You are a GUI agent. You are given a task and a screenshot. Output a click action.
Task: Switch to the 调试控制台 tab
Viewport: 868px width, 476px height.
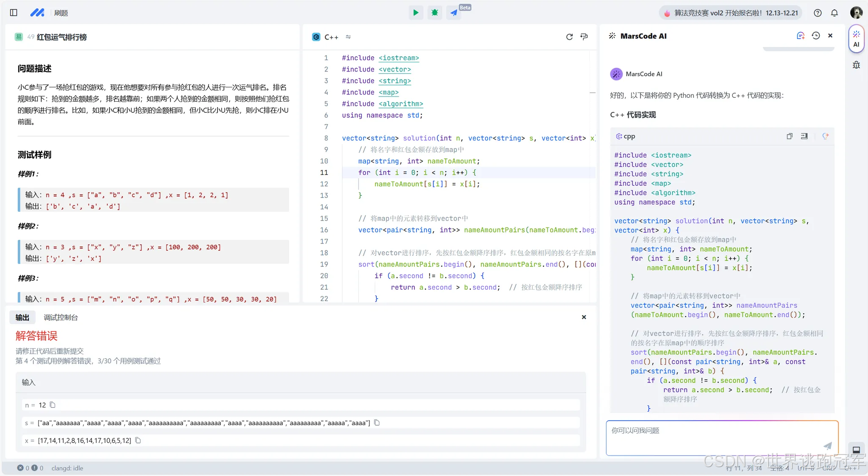pos(61,318)
